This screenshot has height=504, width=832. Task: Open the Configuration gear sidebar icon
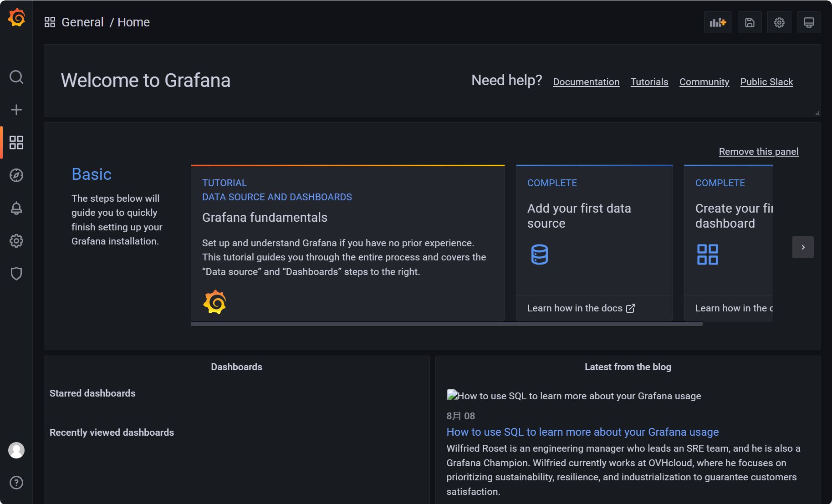(16, 241)
